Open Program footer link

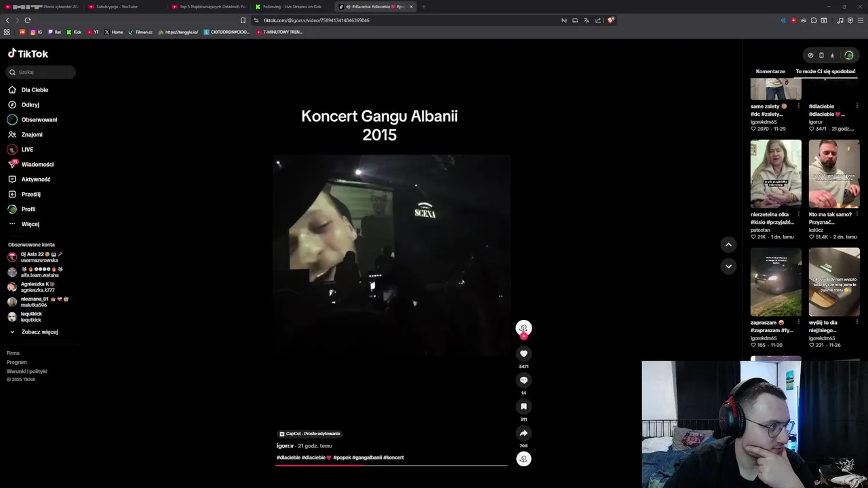[x=16, y=362]
